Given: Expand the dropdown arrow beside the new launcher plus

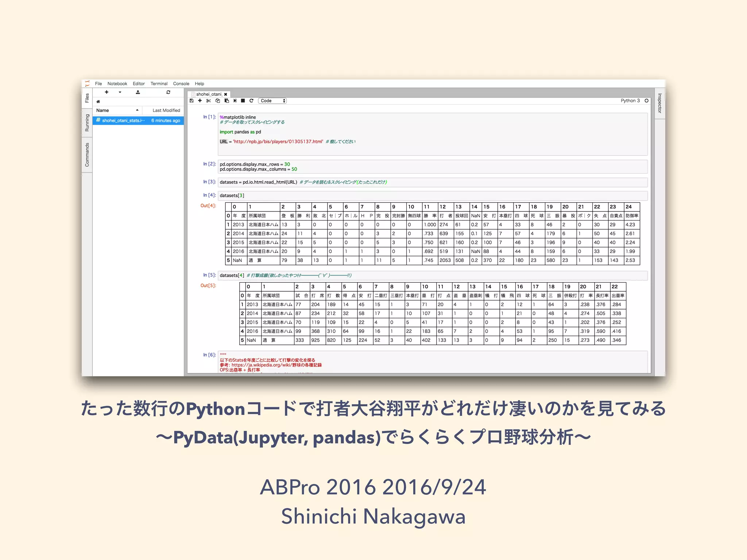Looking at the screenshot, I should coord(120,92).
